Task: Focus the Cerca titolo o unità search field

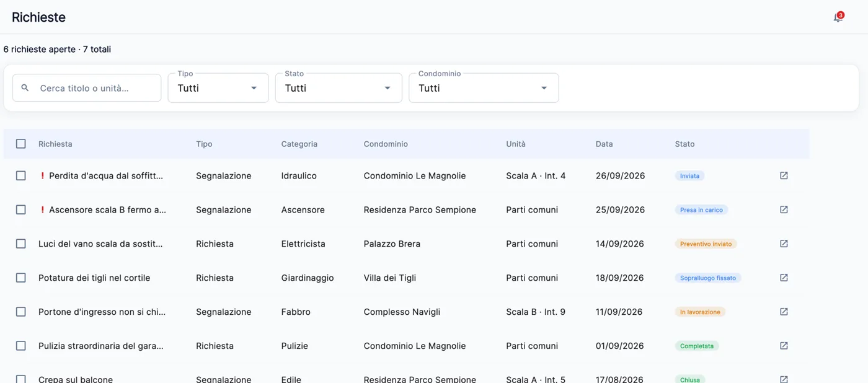Action: click(x=87, y=88)
